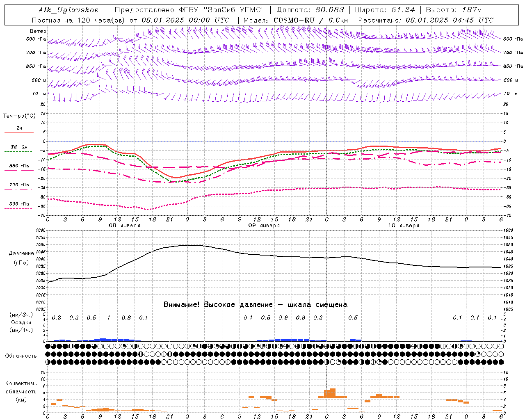Image resolution: width=525 pixels, height=420 pixels.
Task: Click the 0.3 precipitation amount value
Action: [x=57, y=318]
